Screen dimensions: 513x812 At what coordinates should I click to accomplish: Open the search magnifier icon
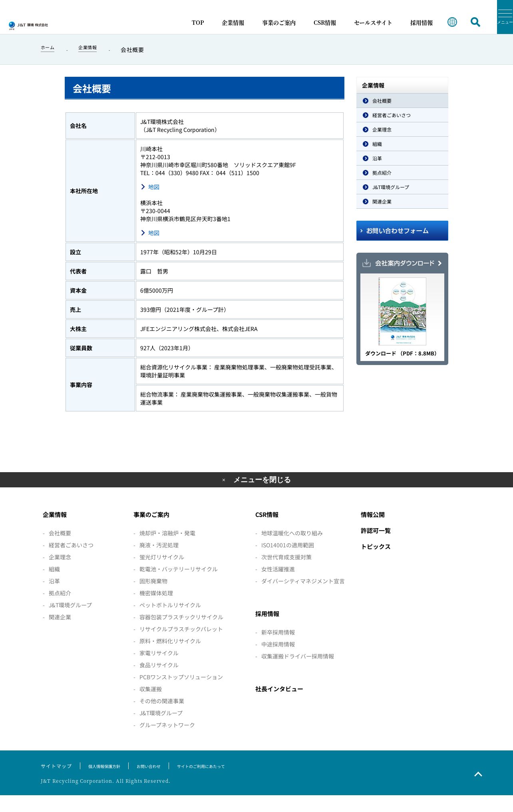click(475, 22)
